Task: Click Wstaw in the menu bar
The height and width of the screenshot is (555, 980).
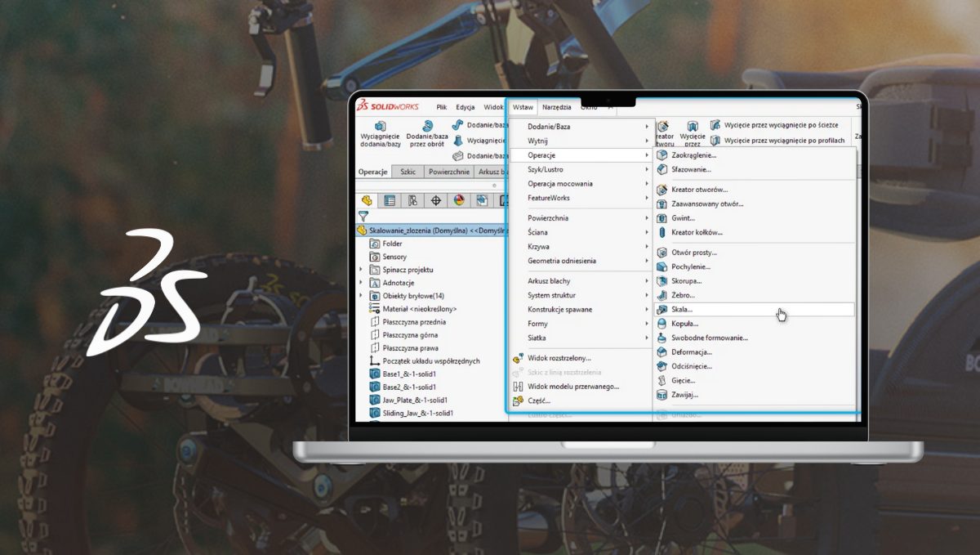Action: (523, 107)
